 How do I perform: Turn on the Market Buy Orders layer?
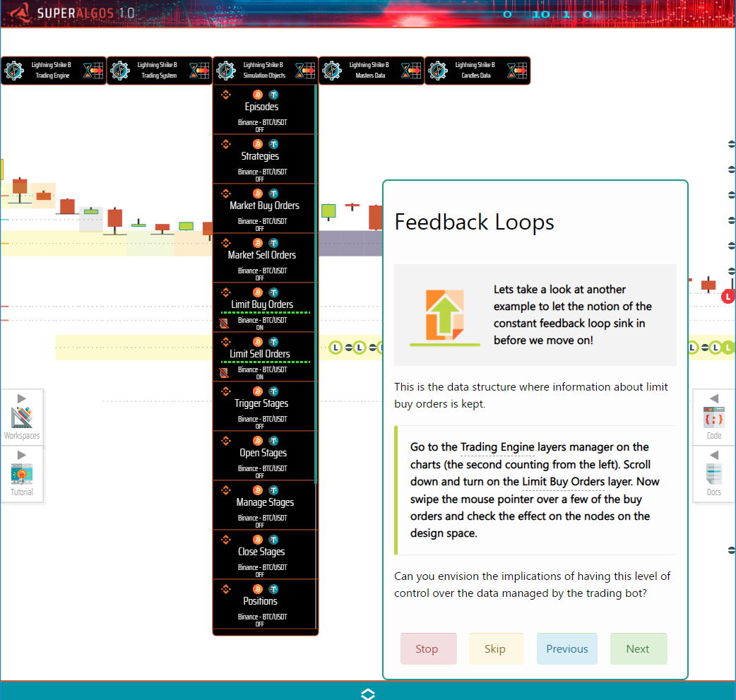(x=265, y=206)
